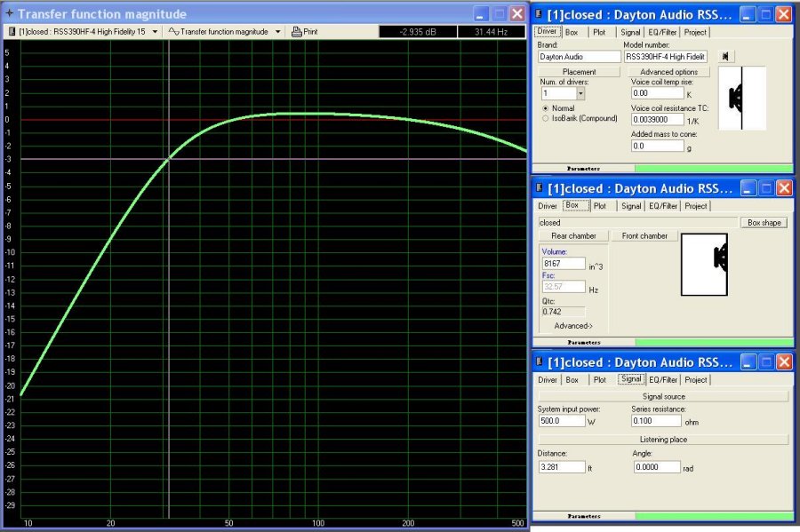Click the Qtc value field
The height and width of the screenshot is (532, 800).
pyautogui.click(x=564, y=312)
